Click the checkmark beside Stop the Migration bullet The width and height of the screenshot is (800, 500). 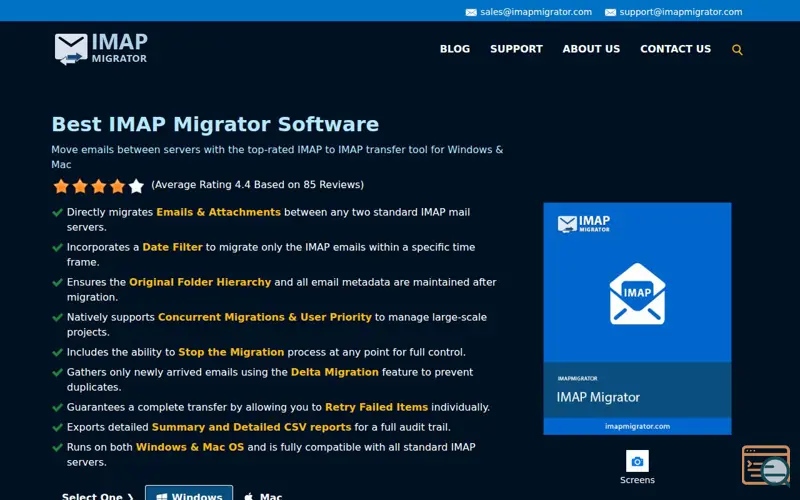click(x=58, y=353)
